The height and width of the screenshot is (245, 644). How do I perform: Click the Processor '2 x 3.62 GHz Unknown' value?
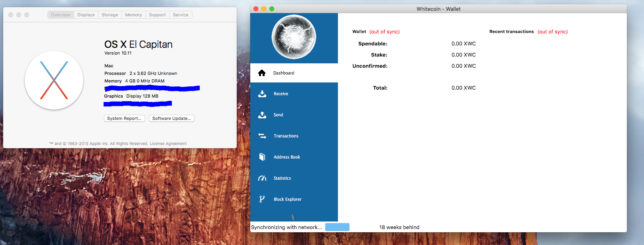coord(153,73)
